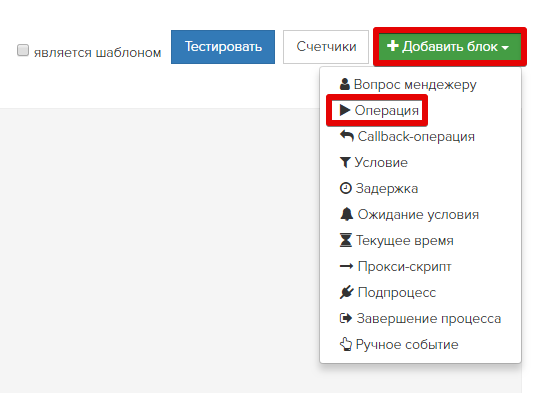Click the clock icon for Задержка
This screenshot has width=542, height=393.
[346, 188]
